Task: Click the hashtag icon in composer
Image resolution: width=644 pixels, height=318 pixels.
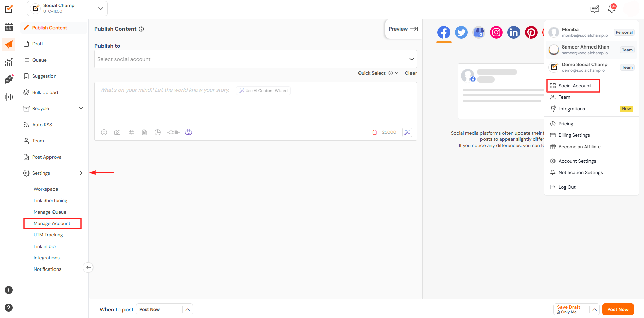Action: click(x=131, y=132)
